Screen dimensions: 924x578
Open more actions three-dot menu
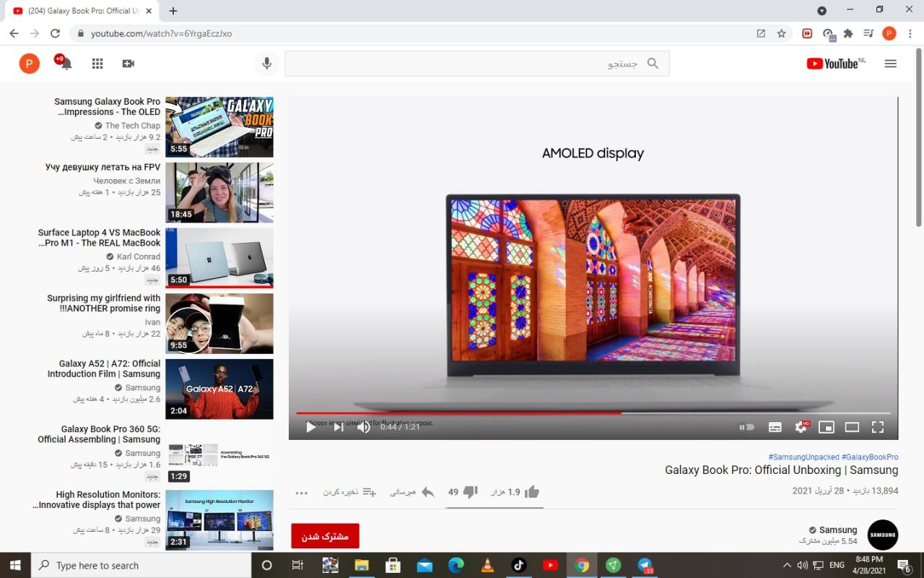302,493
